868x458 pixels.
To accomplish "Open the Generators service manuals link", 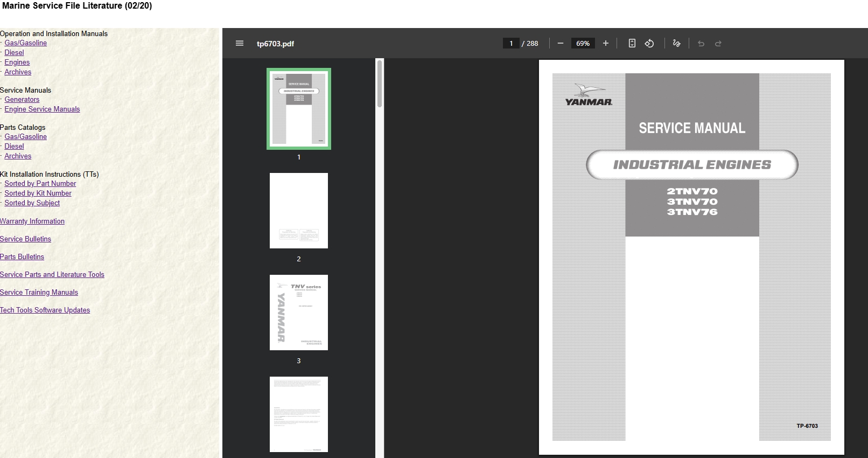I will point(22,100).
